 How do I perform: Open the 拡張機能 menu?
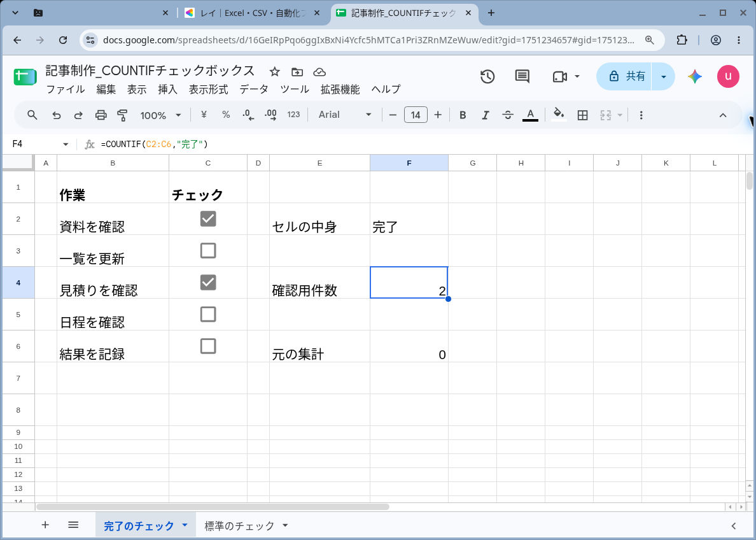[340, 89]
